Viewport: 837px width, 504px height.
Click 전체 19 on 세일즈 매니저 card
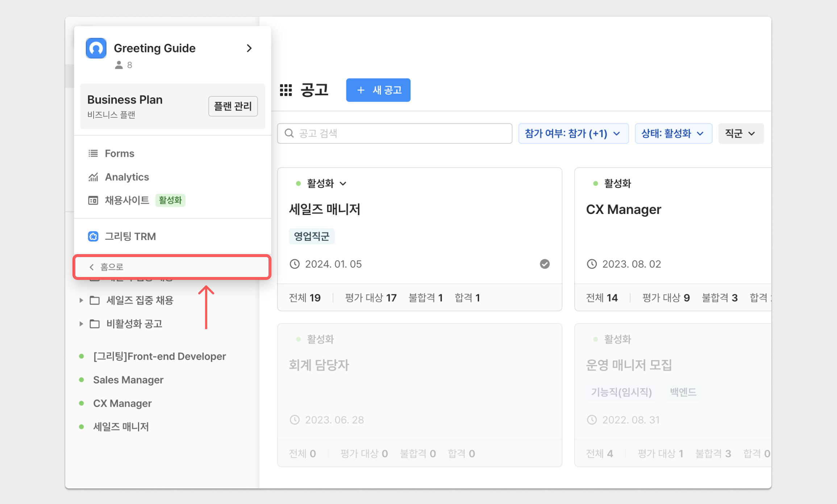pos(305,298)
